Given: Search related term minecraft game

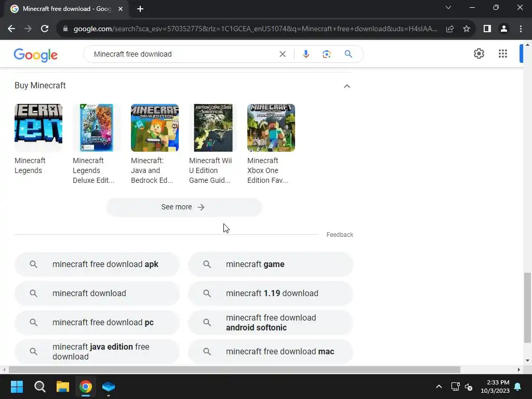Looking at the screenshot, I should click(x=271, y=264).
